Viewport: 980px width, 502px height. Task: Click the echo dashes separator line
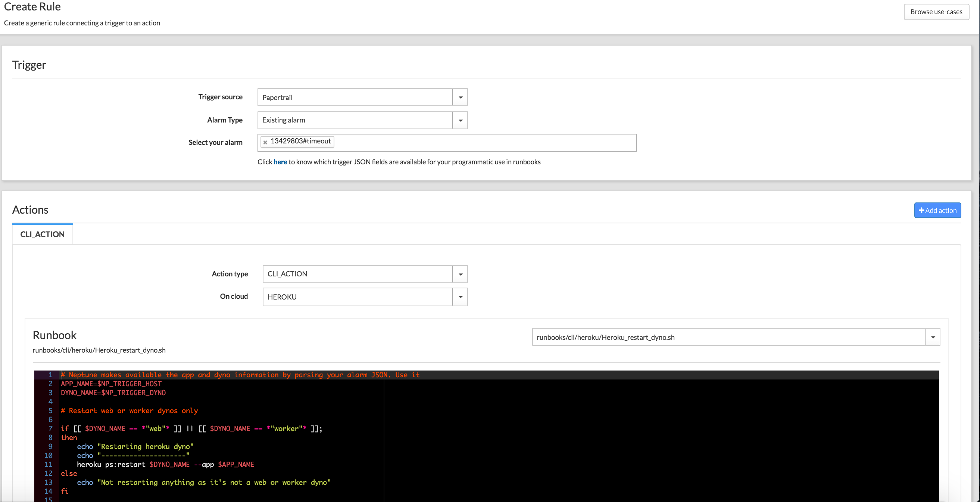pyautogui.click(x=133, y=456)
